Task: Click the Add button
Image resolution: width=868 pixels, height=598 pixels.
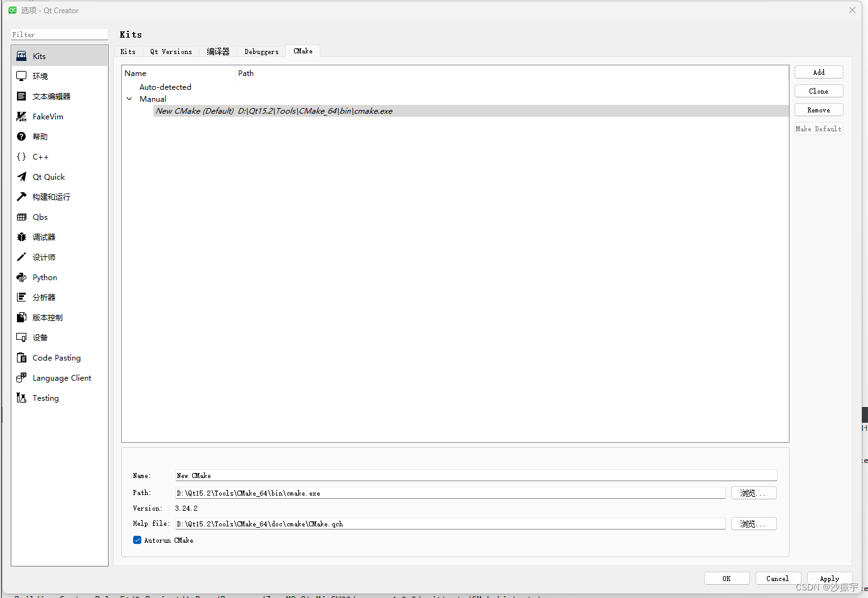Action: 818,72
